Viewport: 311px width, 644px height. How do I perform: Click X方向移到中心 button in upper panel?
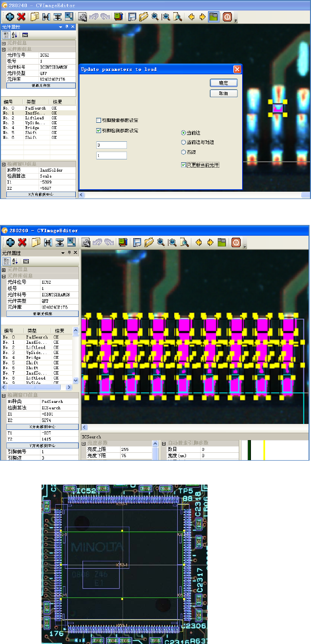tap(41, 194)
